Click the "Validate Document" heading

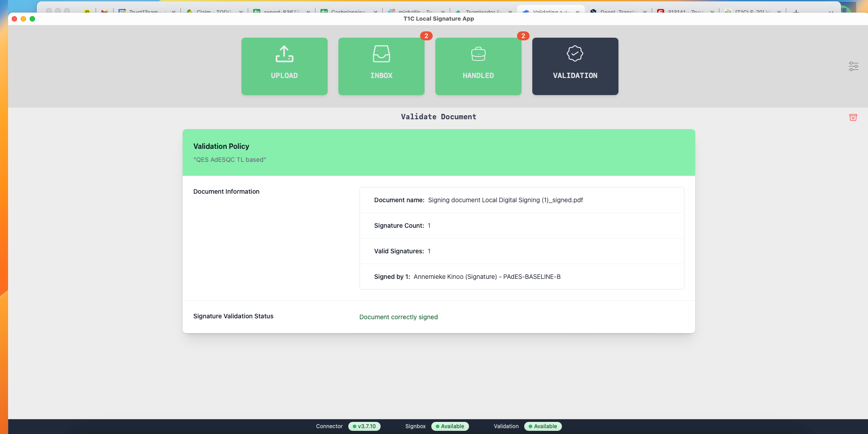(x=438, y=117)
